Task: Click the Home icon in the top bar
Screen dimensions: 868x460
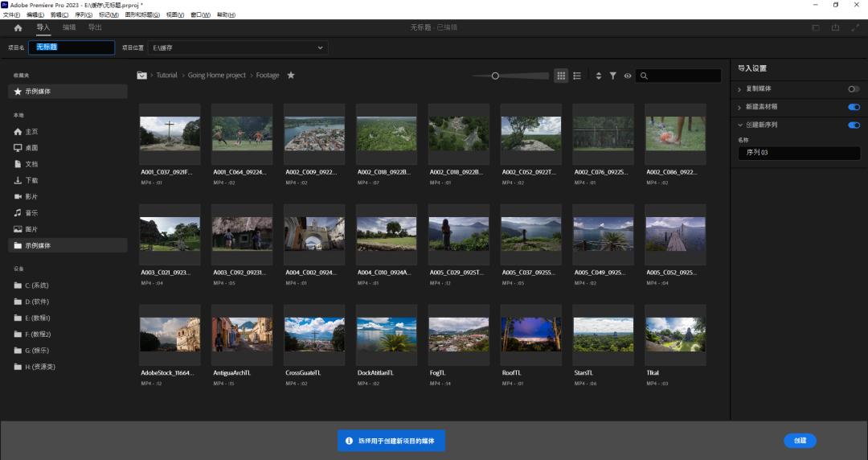Action: (x=18, y=28)
